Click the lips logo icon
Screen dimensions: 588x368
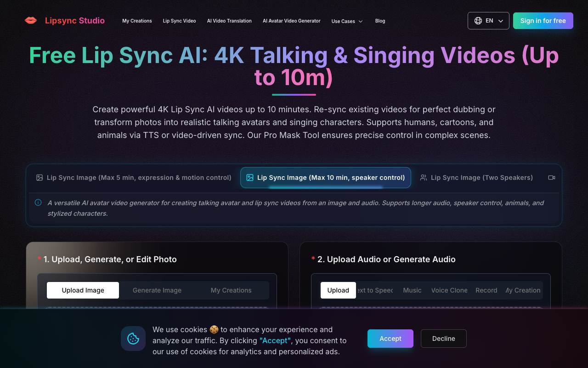pos(31,21)
